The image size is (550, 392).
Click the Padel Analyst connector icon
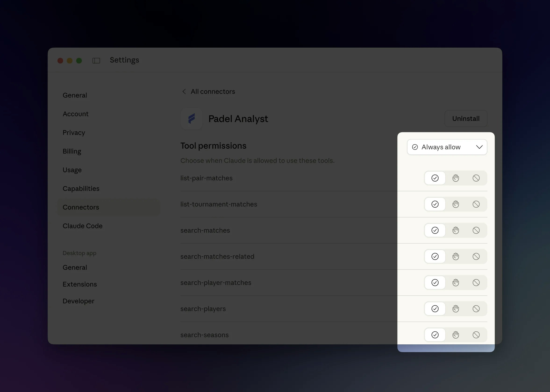click(191, 119)
